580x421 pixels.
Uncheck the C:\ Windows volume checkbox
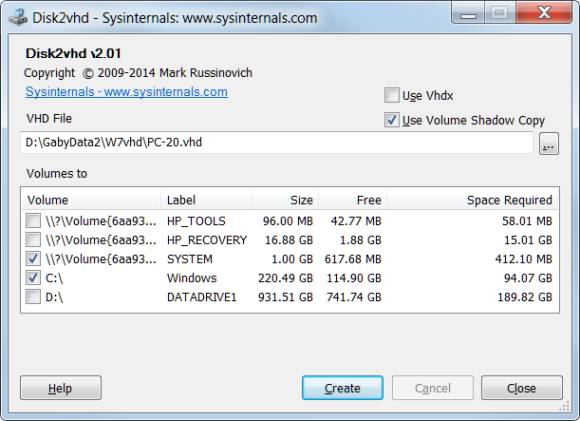click(x=33, y=277)
